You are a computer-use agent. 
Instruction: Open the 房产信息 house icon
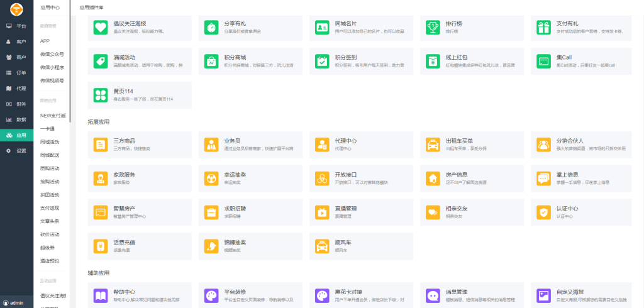433,179
